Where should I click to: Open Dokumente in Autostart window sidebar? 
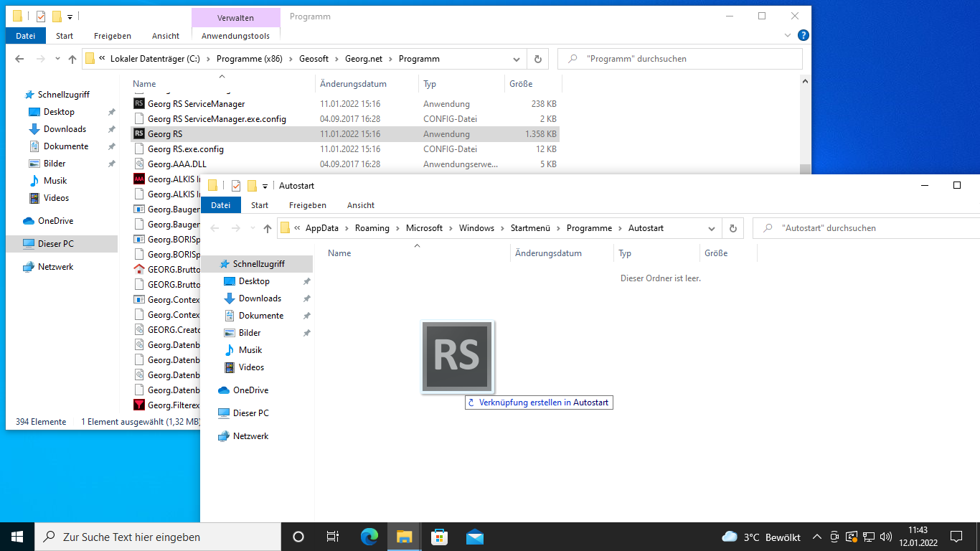(261, 316)
